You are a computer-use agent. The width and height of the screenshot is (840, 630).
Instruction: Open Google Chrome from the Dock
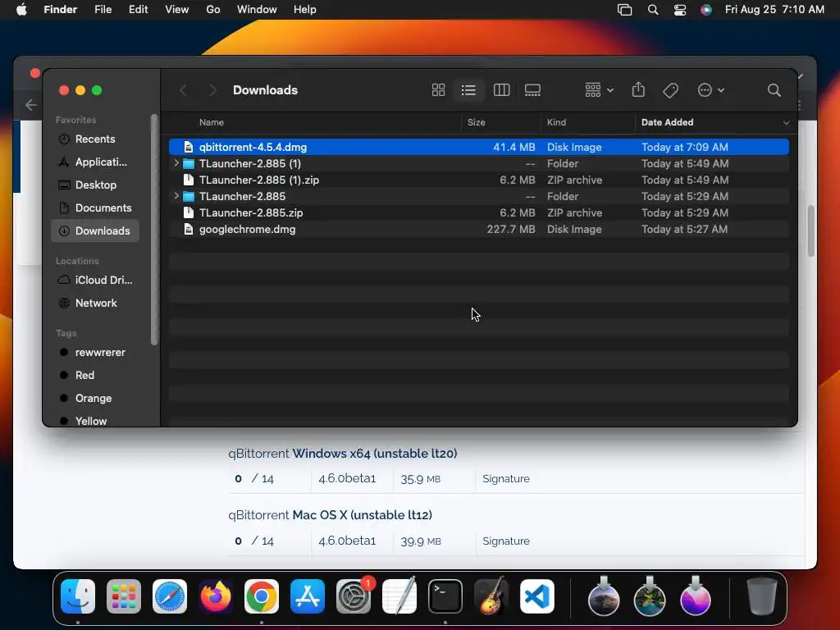(x=262, y=596)
